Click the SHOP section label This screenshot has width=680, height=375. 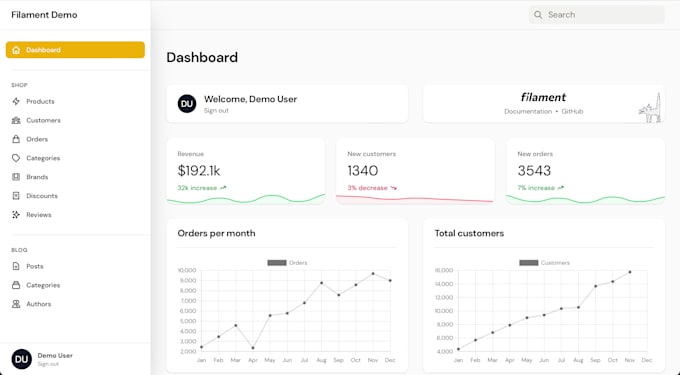(19, 85)
